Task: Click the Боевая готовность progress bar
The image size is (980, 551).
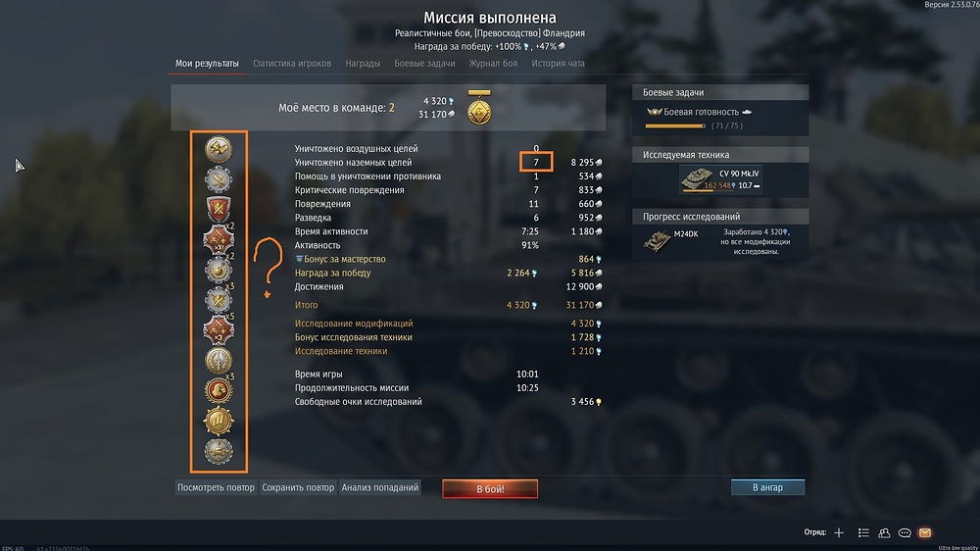Action: [x=675, y=125]
